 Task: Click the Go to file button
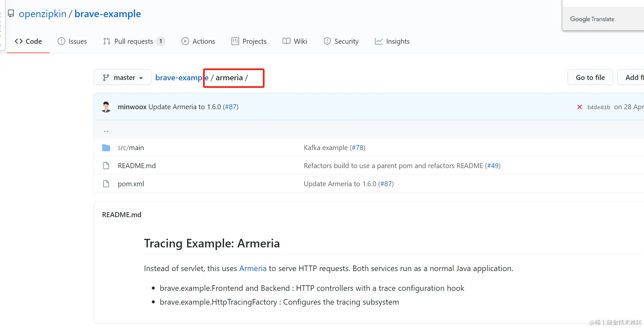(x=590, y=77)
